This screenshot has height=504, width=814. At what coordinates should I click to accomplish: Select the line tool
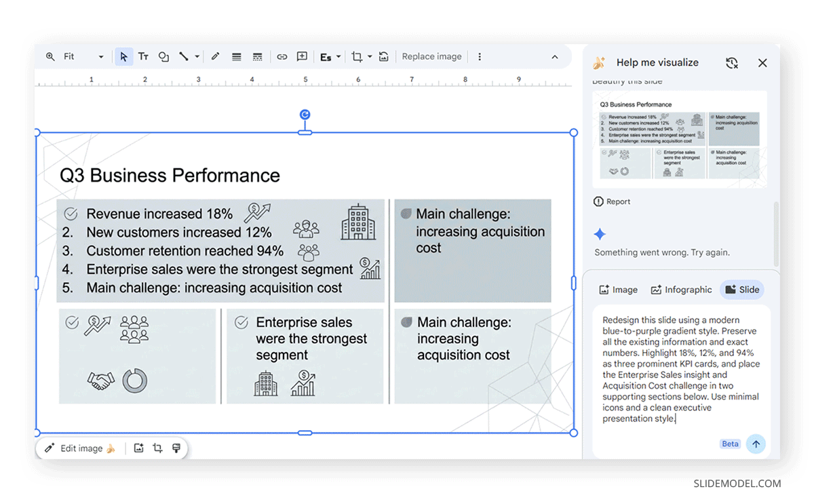[184, 57]
